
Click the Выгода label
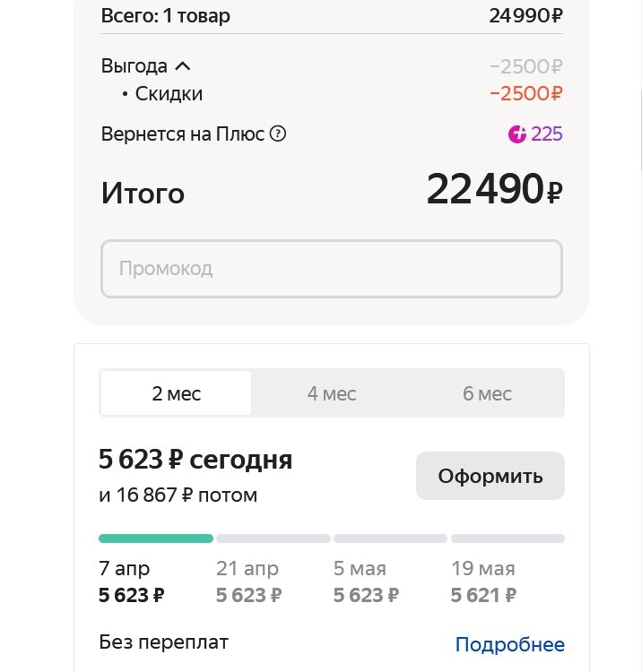pos(134,66)
